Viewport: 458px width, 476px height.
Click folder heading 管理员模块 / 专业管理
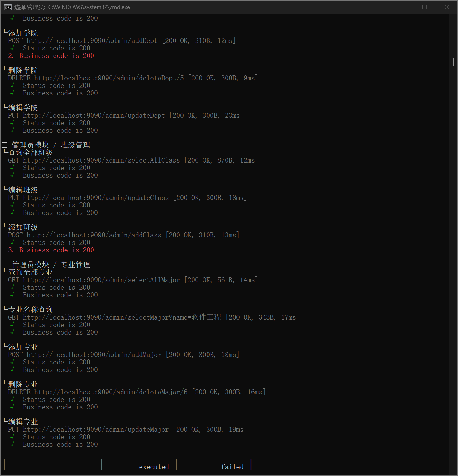pos(46,264)
